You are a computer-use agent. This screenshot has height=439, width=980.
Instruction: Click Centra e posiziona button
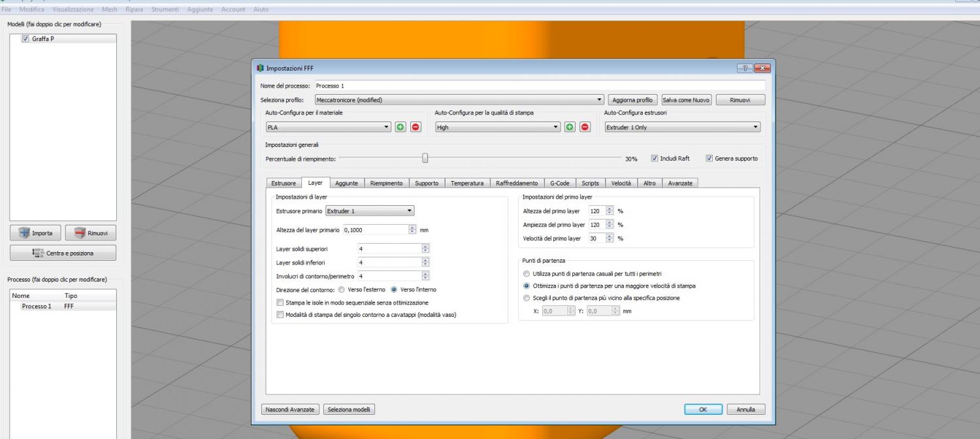(63, 253)
